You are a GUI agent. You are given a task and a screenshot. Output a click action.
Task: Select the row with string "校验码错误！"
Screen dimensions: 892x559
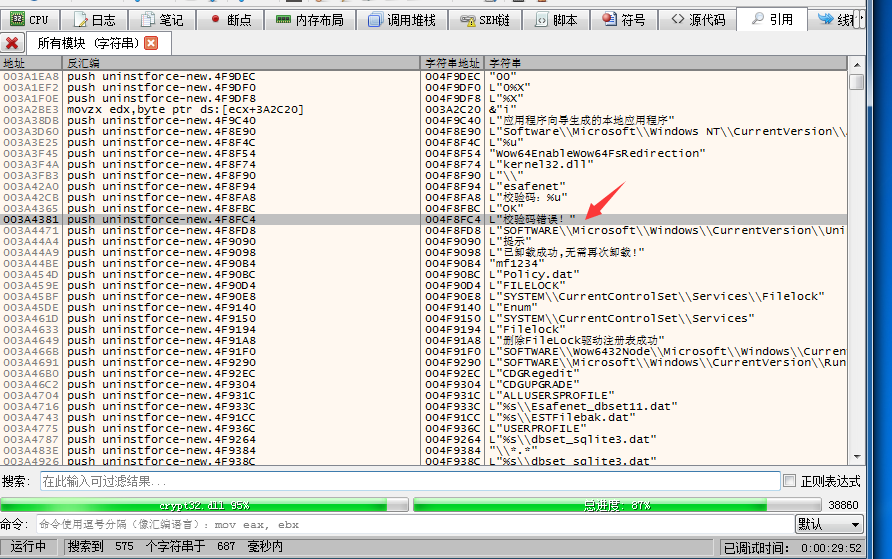[424, 220]
